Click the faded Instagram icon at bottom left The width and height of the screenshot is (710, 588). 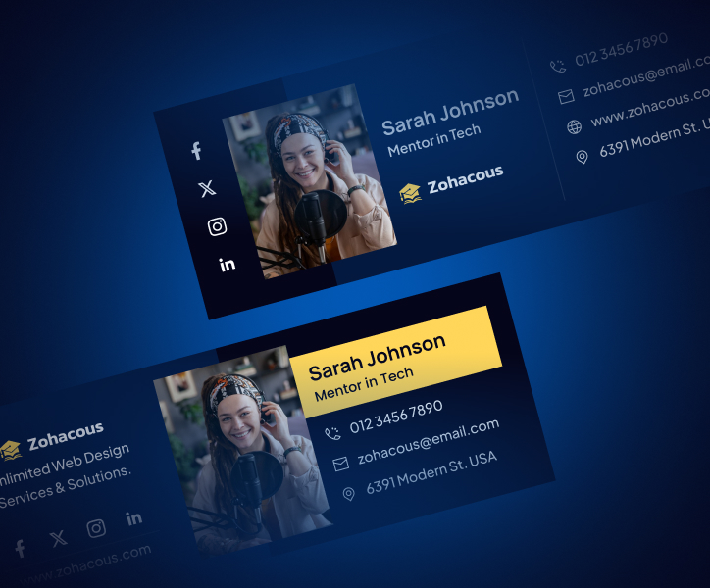pos(96,528)
